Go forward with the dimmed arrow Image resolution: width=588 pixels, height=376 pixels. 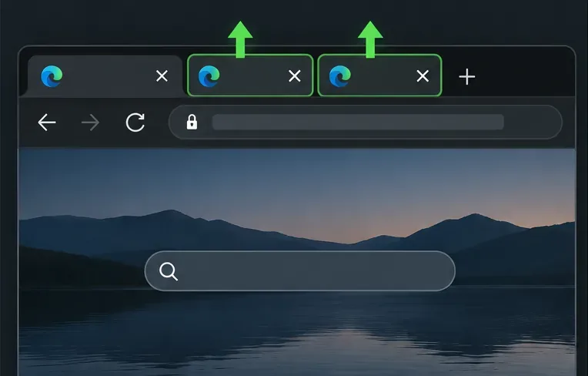pos(90,123)
